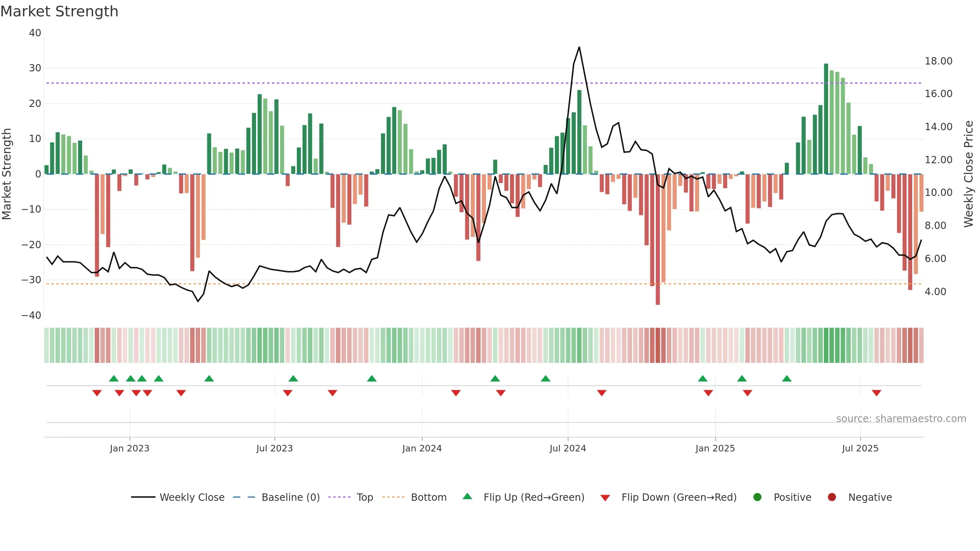
Task: Toggle Flip Up (Red→Green) legend entry
Action: (523, 497)
